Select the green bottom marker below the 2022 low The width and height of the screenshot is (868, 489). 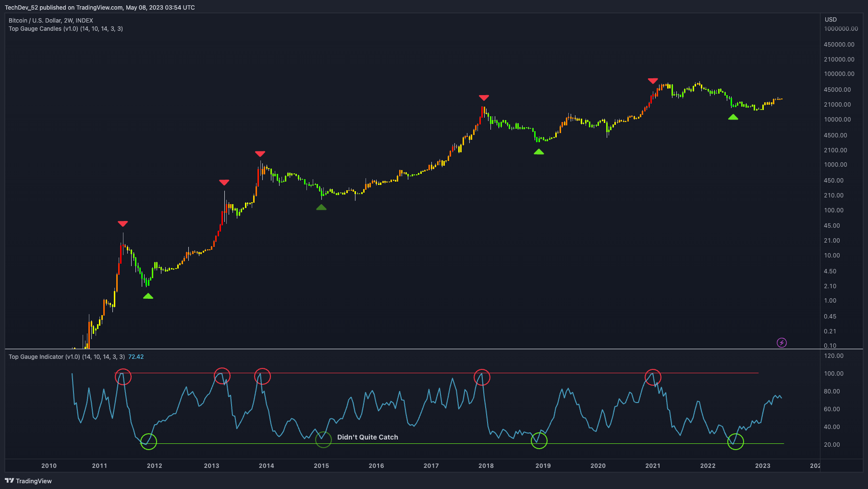pyautogui.click(x=734, y=117)
